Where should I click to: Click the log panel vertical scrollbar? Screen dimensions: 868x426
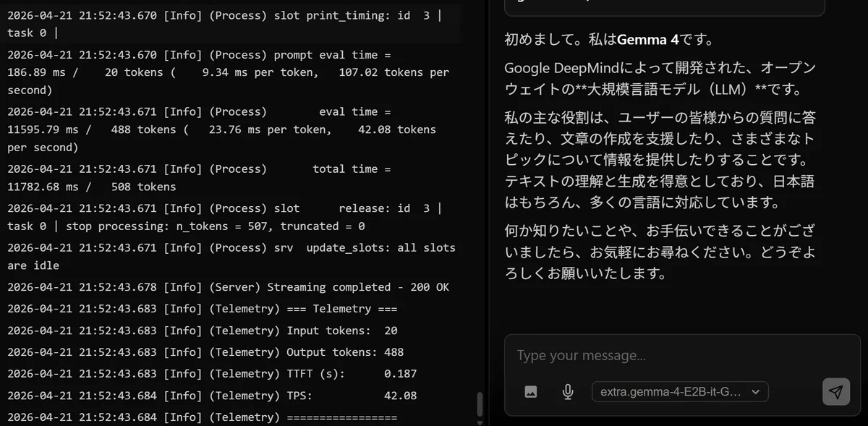[479, 404]
